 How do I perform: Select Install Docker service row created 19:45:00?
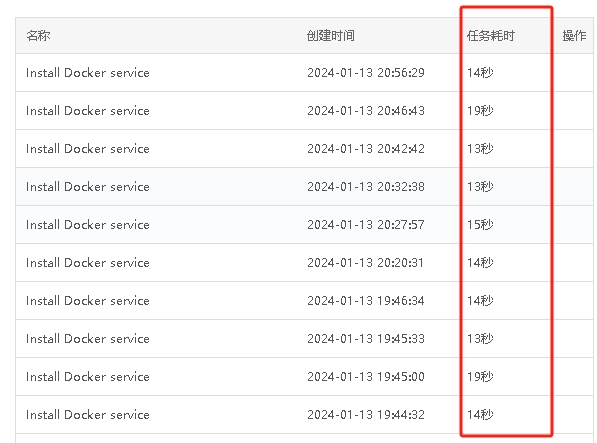coord(304,376)
